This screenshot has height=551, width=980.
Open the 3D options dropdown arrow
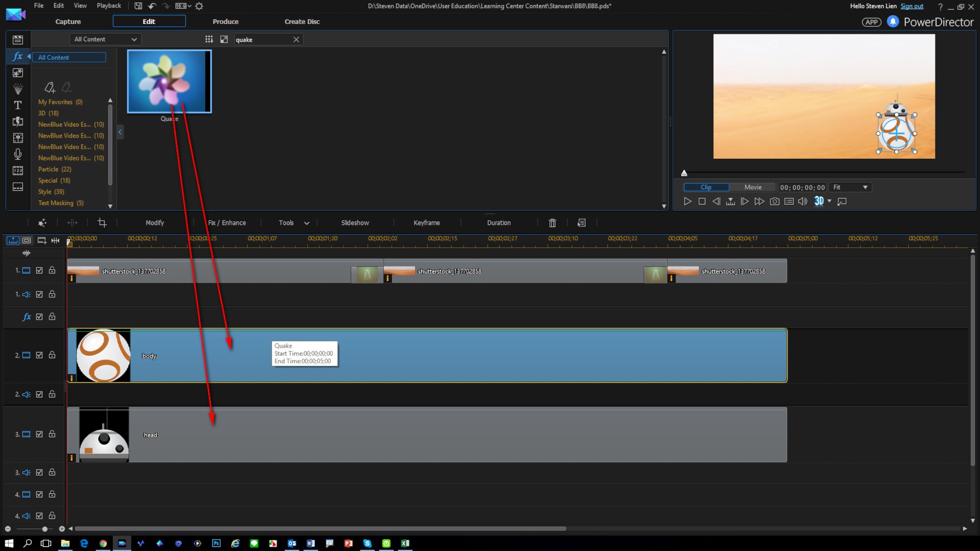[830, 201]
